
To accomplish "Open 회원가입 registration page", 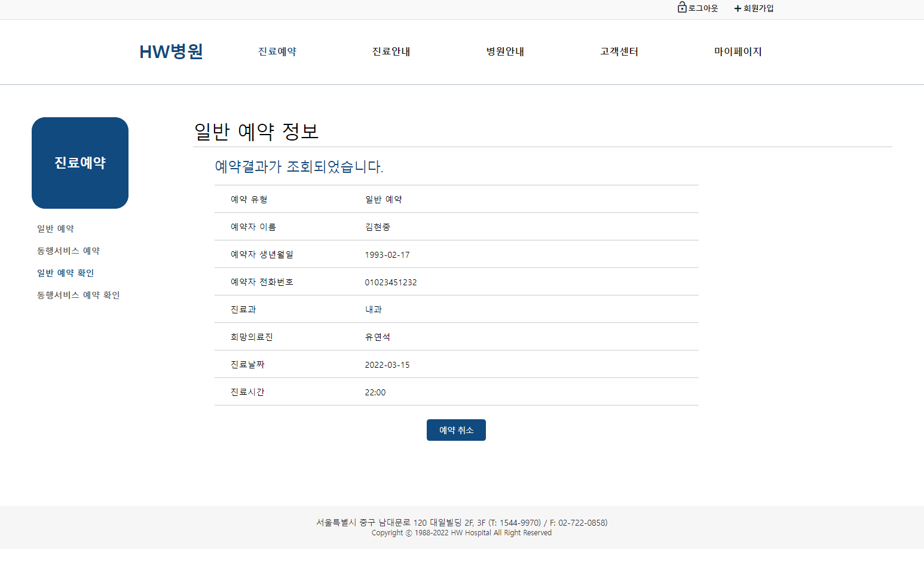I will pyautogui.click(x=758, y=8).
